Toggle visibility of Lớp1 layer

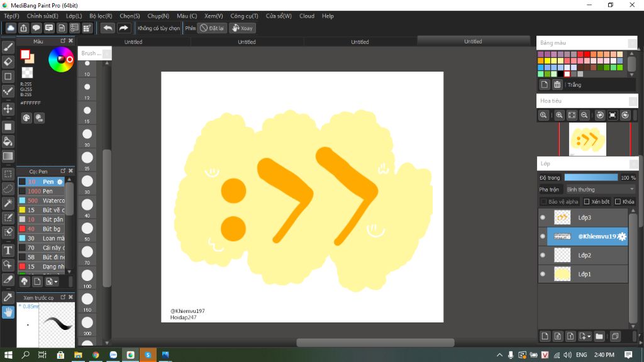543,274
